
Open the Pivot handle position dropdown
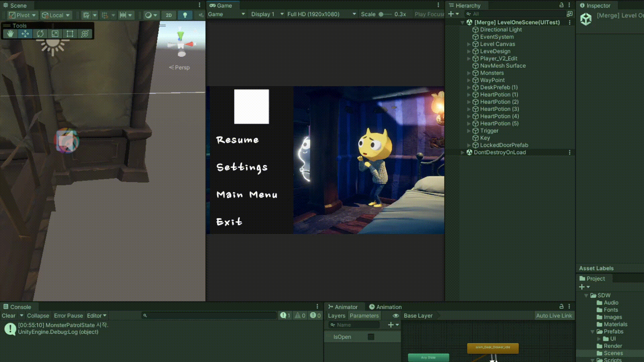[x=22, y=15]
